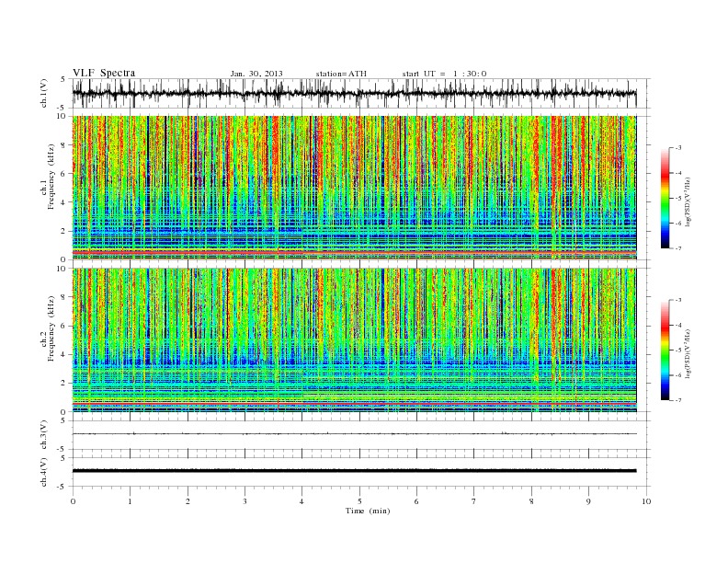Click time axis tick label "1"

pyautogui.click(x=130, y=501)
